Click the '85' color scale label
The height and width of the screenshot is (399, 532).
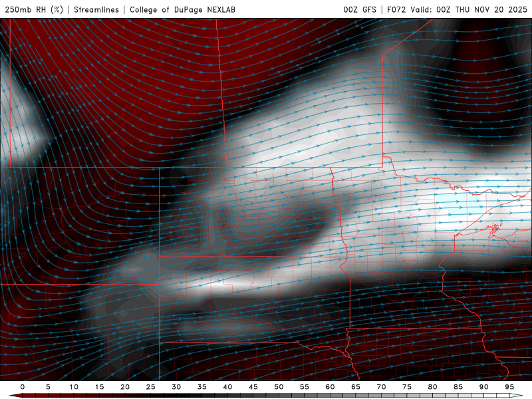tap(458, 387)
